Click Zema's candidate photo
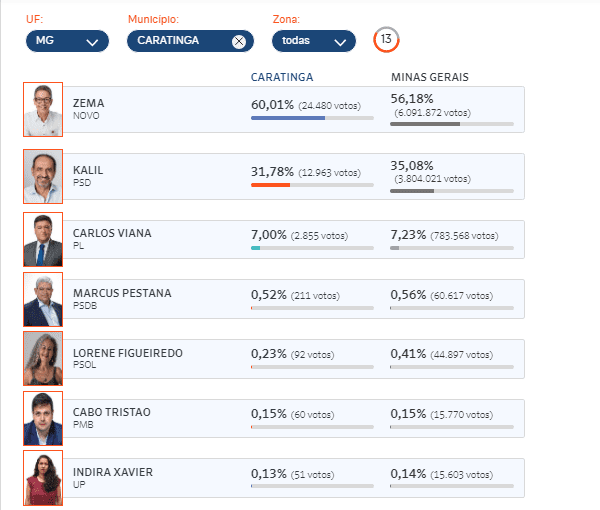 [42, 109]
